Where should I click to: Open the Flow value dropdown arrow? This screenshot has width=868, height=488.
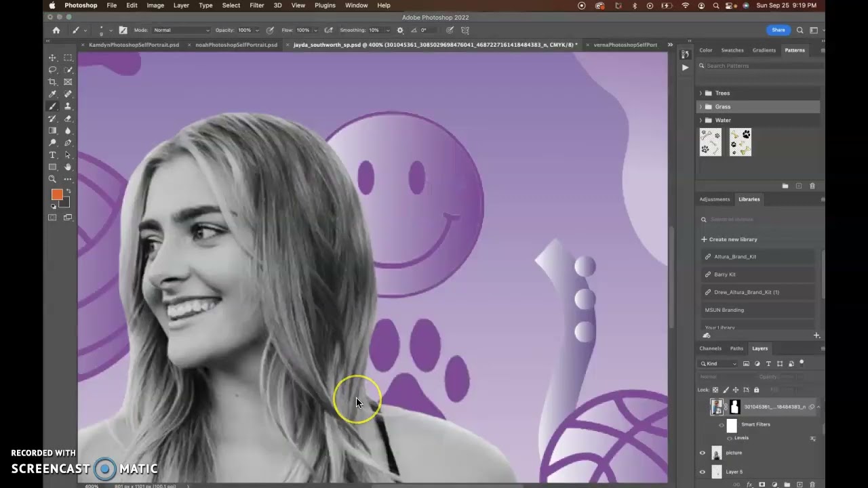(315, 30)
